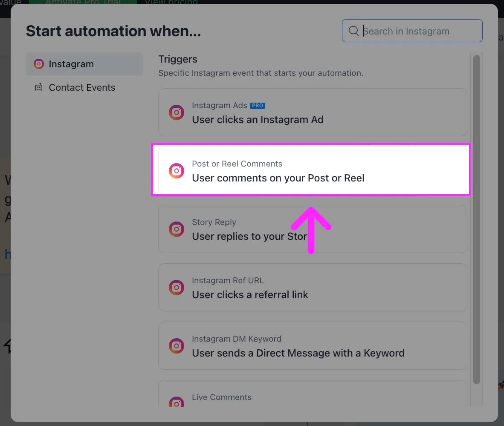Open the Live Comments trigger card
The width and height of the screenshot is (504, 426).
click(313, 394)
